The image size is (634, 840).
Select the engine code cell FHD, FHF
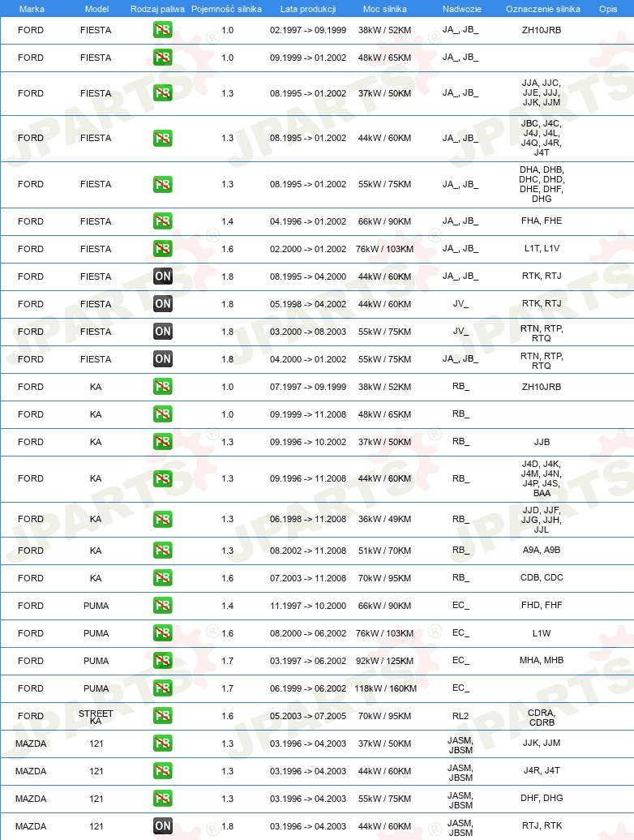pyautogui.click(x=542, y=606)
